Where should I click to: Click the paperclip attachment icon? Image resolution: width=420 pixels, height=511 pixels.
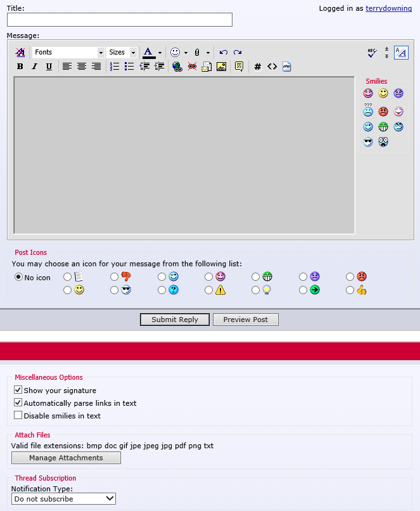pos(197,52)
